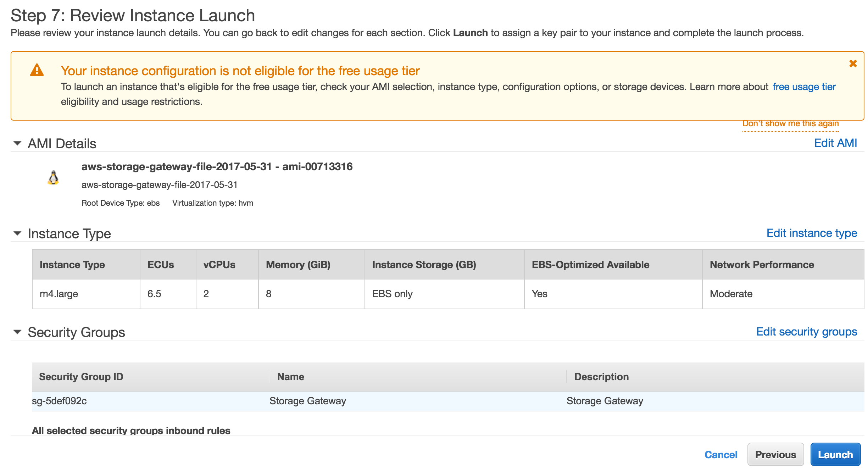Click the Name column header
868x471 pixels.
[291, 377]
